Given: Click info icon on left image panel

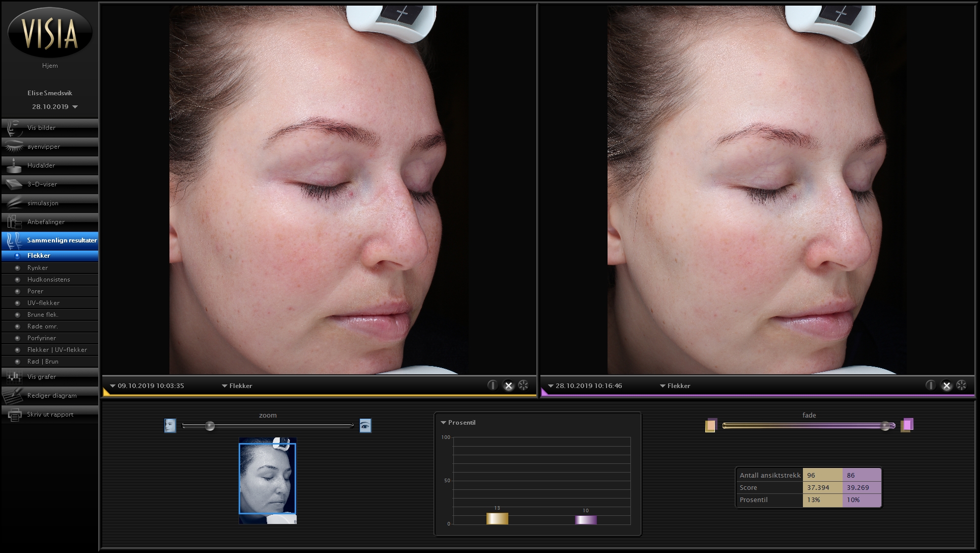Looking at the screenshot, I should point(492,385).
